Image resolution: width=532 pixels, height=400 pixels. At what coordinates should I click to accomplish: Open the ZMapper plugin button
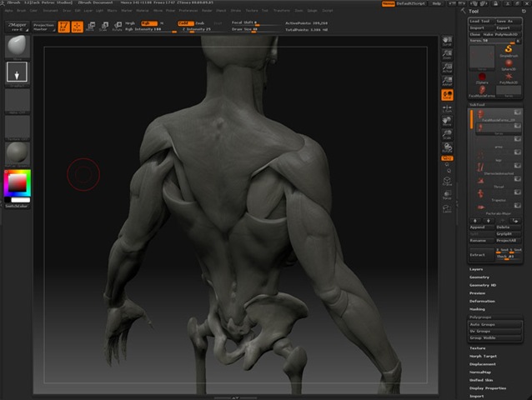(x=18, y=27)
